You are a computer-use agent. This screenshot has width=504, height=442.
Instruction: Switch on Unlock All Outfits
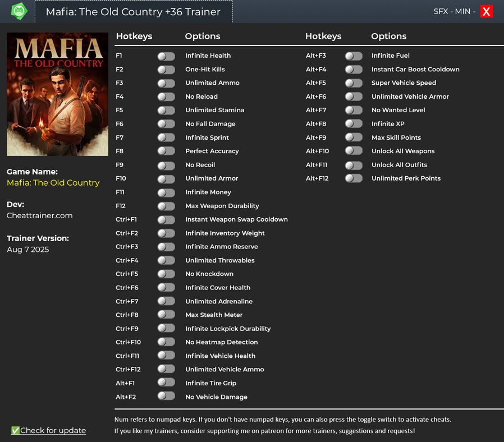[x=354, y=165]
